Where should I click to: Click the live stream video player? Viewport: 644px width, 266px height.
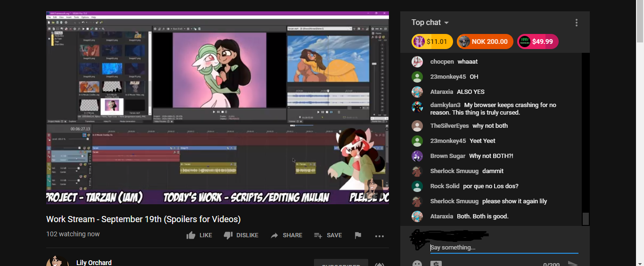coord(217,108)
